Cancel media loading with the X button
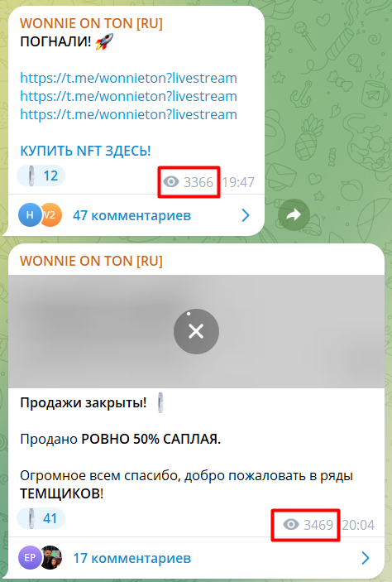This screenshot has width=392, height=582. 196,331
